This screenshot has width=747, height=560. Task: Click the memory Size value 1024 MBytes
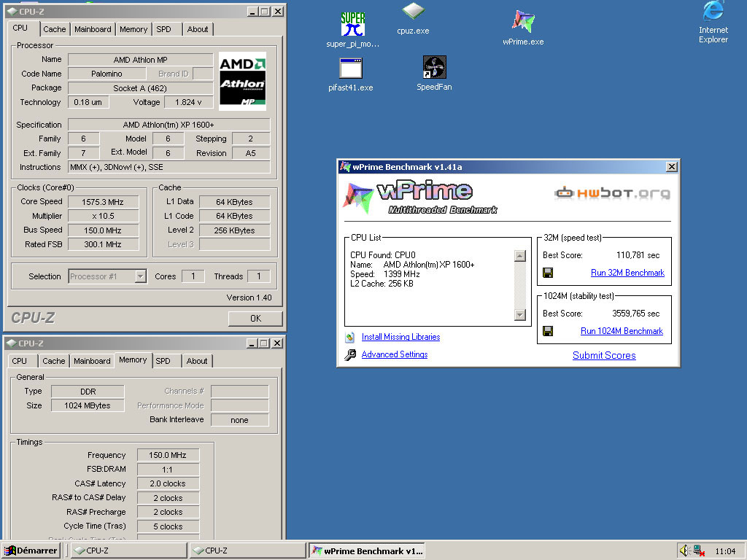click(88, 405)
